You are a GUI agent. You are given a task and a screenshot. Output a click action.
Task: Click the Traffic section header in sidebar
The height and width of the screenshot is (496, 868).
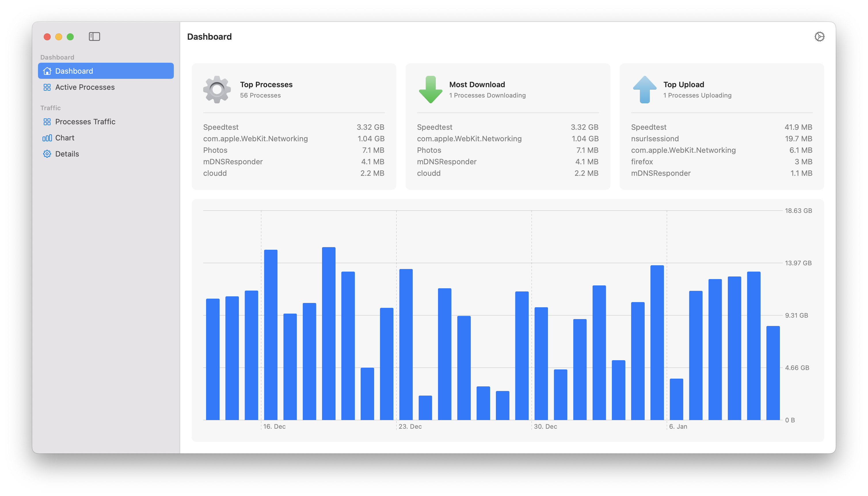click(50, 108)
